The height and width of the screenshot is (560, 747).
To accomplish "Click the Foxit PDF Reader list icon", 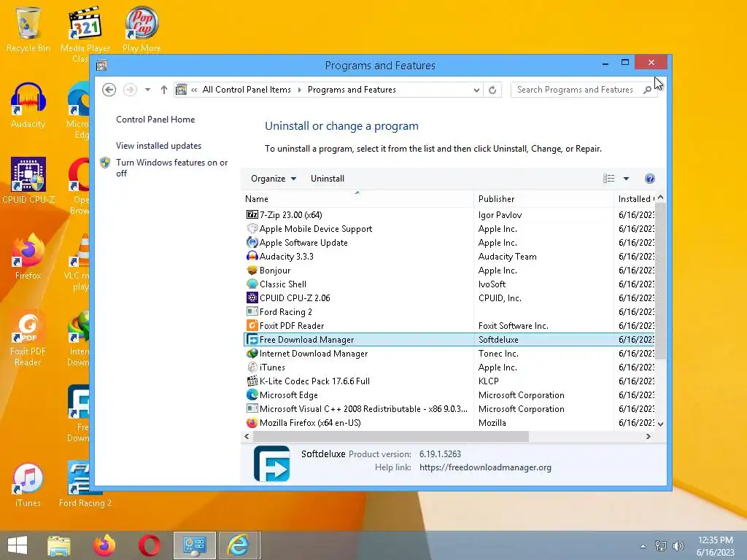I will (x=252, y=326).
